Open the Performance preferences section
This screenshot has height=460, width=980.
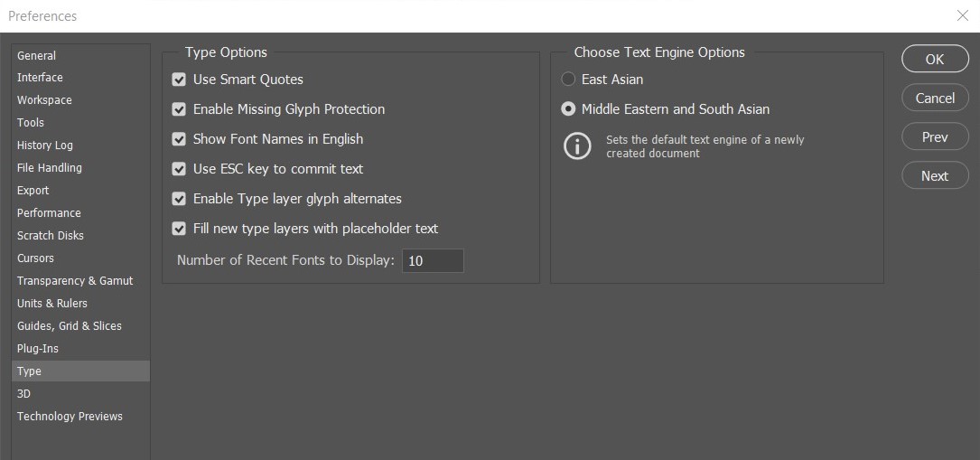coord(49,213)
